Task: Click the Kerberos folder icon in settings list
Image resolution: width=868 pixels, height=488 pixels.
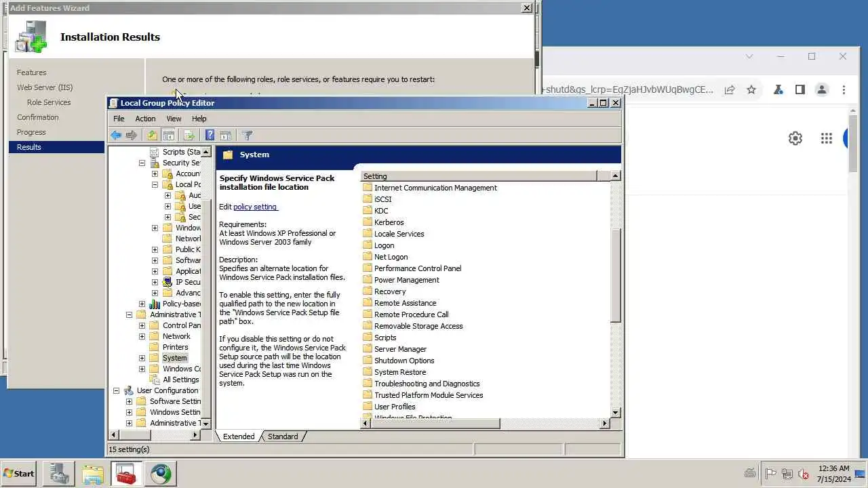Action: click(x=368, y=222)
